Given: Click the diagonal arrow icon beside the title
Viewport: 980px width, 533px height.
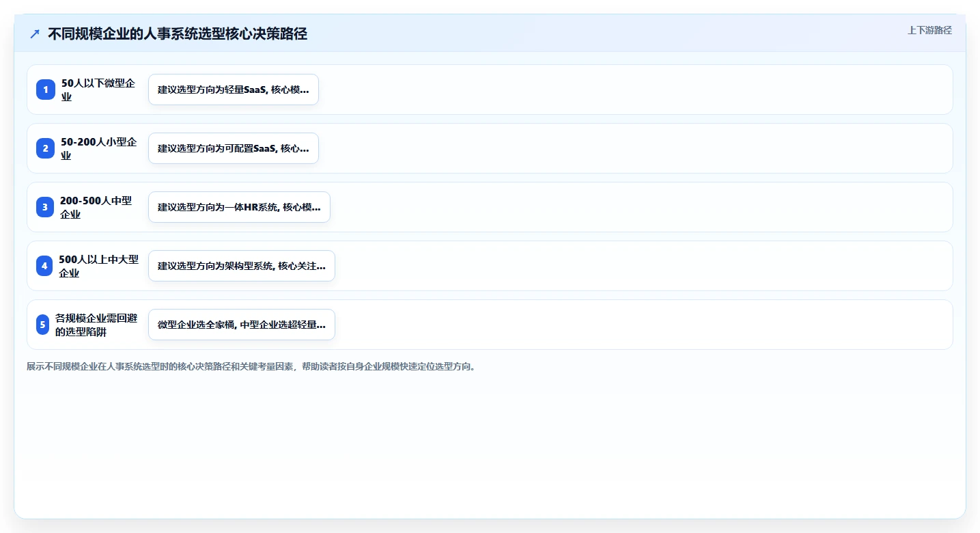Looking at the screenshot, I should pyautogui.click(x=35, y=33).
